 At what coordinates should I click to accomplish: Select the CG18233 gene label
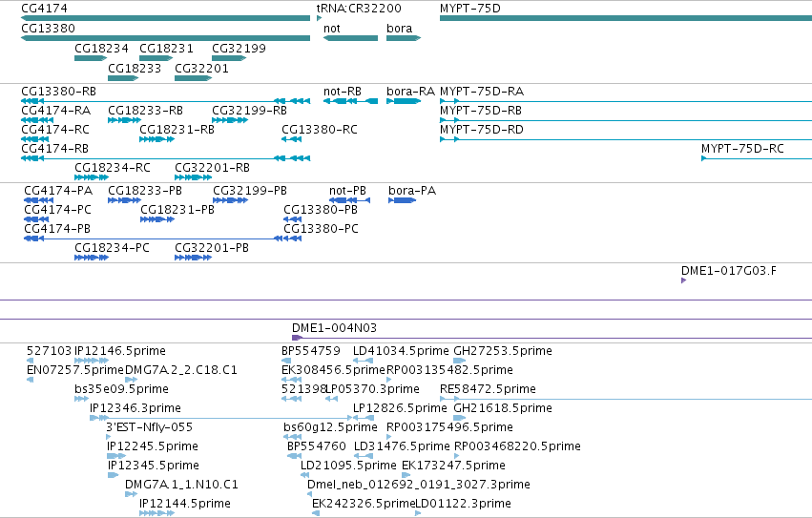coord(135,69)
